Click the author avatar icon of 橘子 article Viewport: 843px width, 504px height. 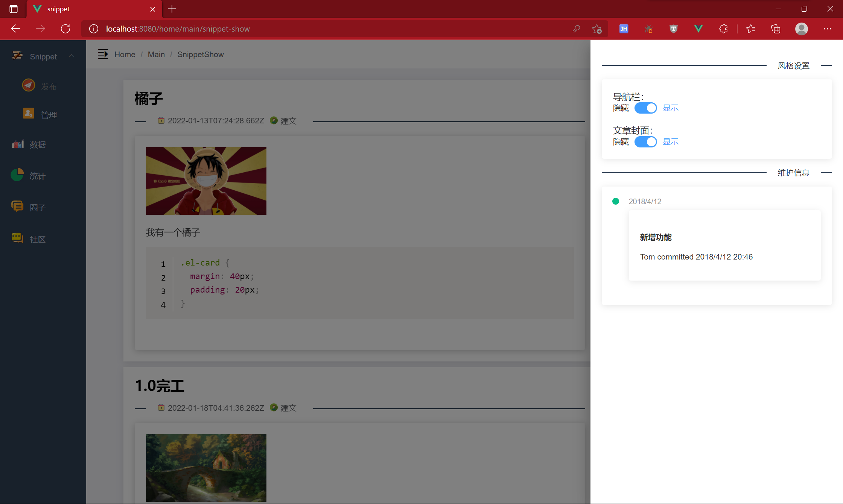274,120
